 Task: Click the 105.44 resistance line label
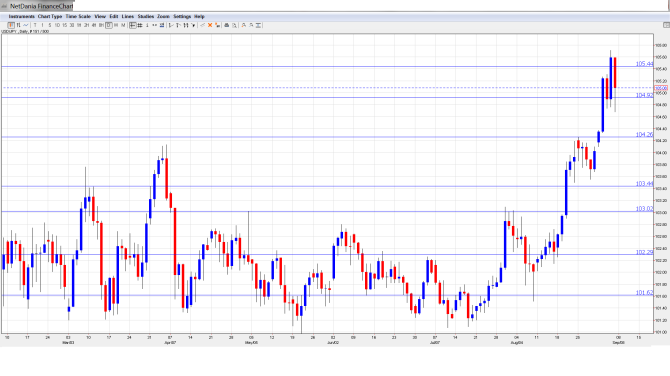[x=644, y=64]
